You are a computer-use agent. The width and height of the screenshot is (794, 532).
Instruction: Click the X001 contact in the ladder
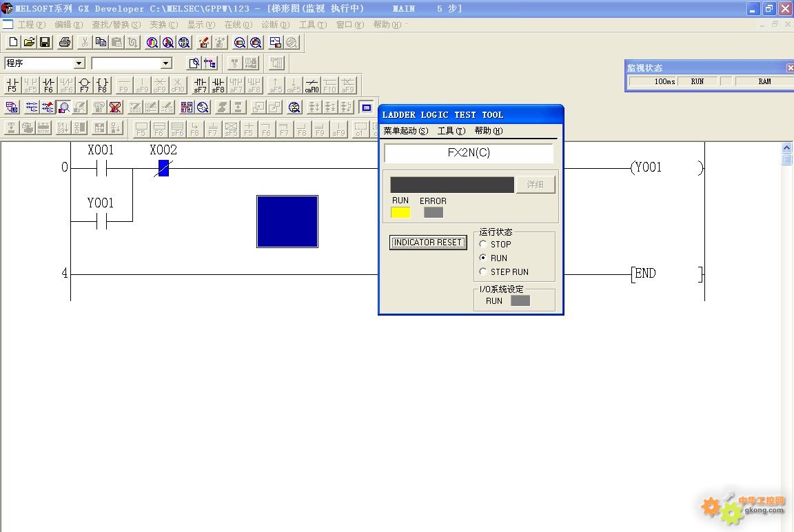point(101,168)
